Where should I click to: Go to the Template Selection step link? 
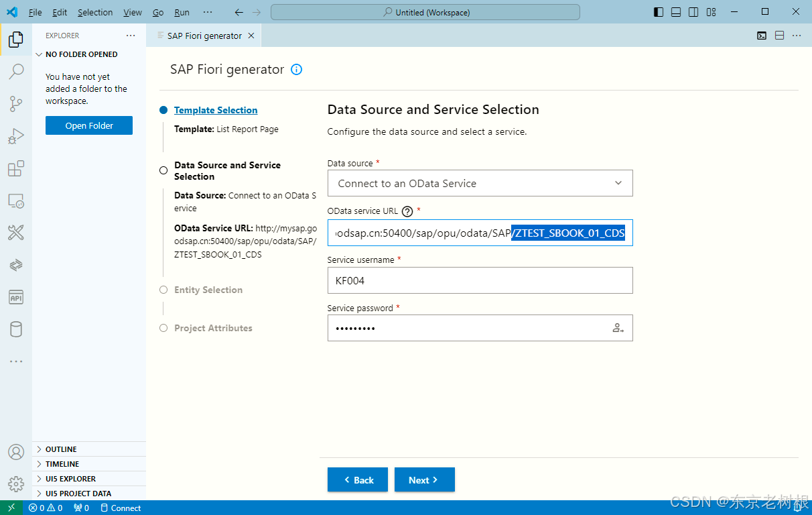pos(216,110)
